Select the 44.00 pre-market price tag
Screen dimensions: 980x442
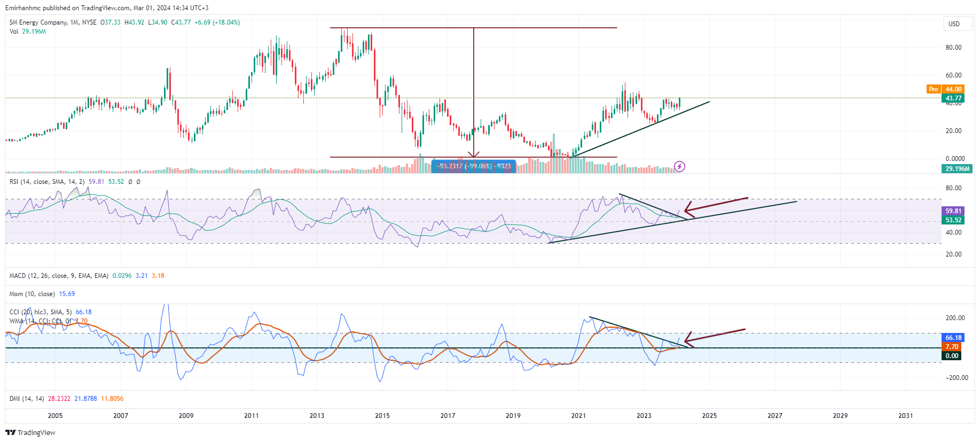pos(953,89)
